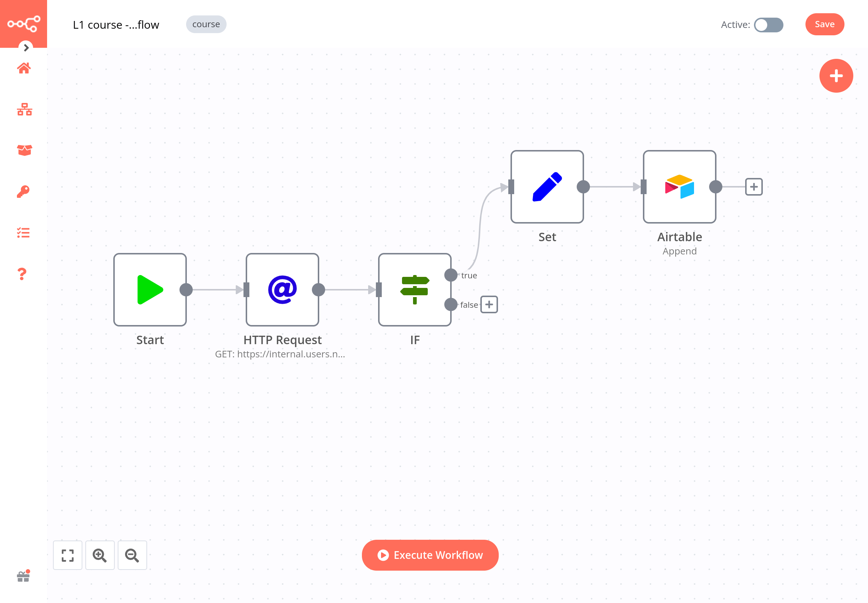868x603 pixels.
Task: Add a node on the false branch
Action: tap(489, 304)
